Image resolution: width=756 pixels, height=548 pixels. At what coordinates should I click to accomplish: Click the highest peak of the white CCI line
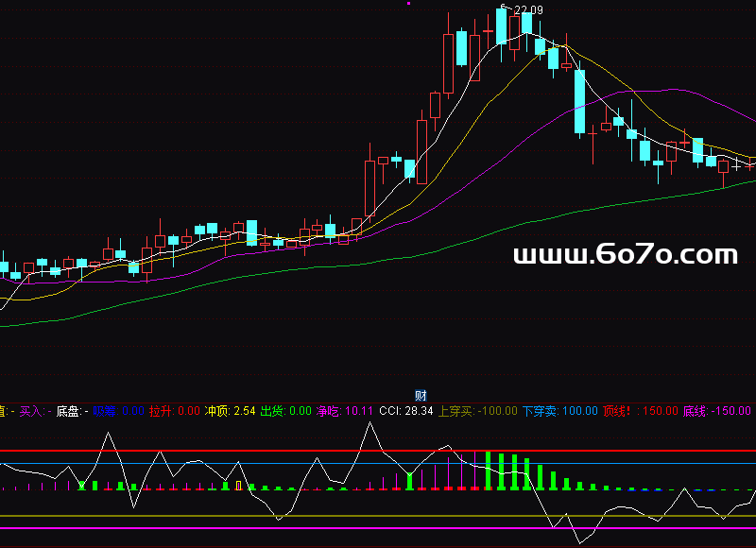[x=369, y=424]
